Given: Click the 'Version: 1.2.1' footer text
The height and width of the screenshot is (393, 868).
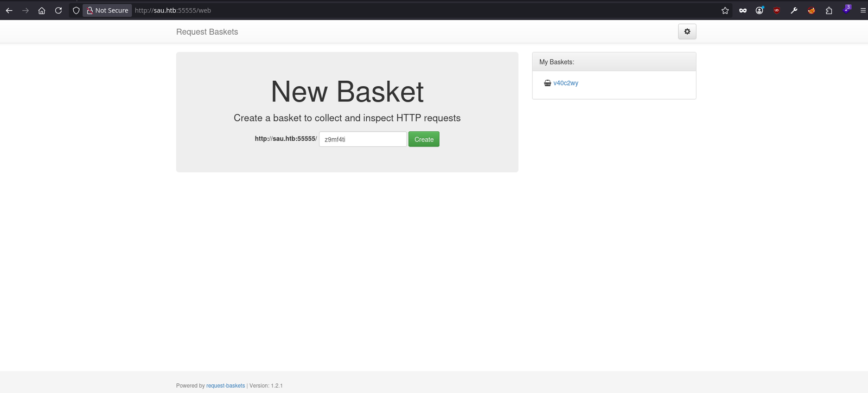Looking at the screenshot, I should (x=266, y=386).
